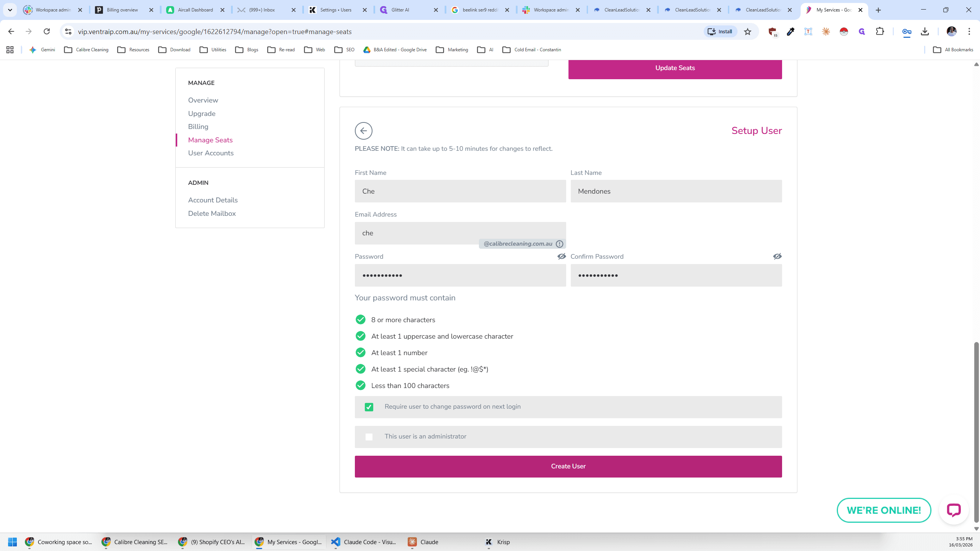980x551 pixels.
Task: Bookmark this page with star icon
Action: [x=748, y=31]
